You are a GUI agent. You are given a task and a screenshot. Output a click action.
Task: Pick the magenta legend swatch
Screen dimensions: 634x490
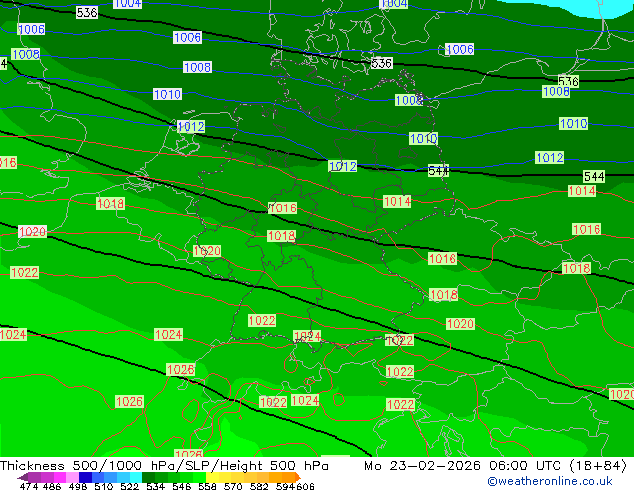[x=60, y=477]
